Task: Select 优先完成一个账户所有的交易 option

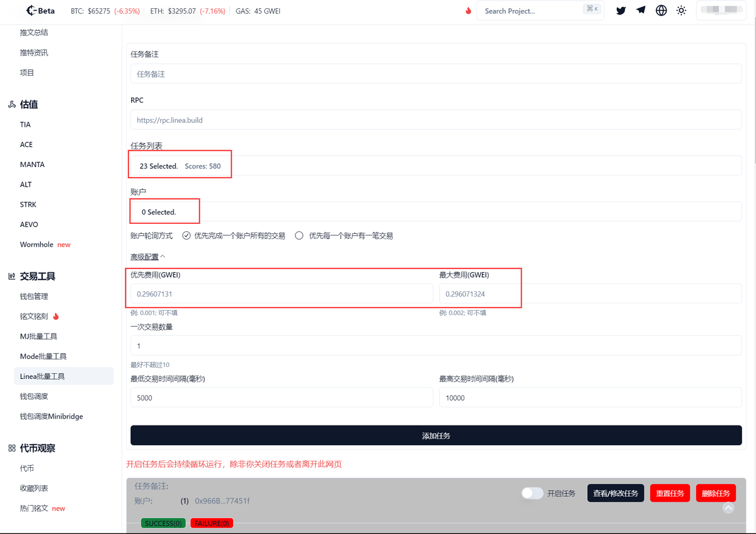Action: coord(186,235)
